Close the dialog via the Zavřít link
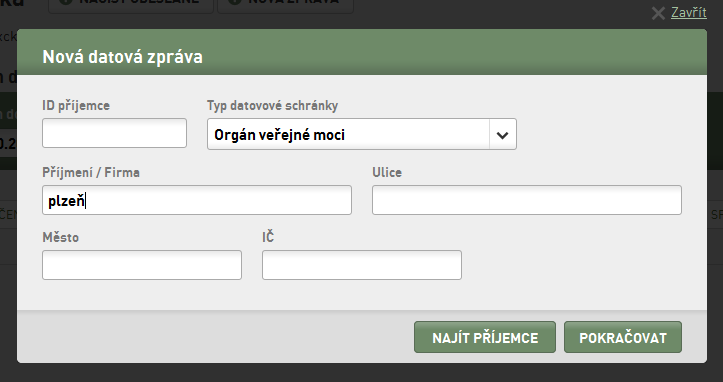This screenshot has height=382, width=723. (688, 12)
